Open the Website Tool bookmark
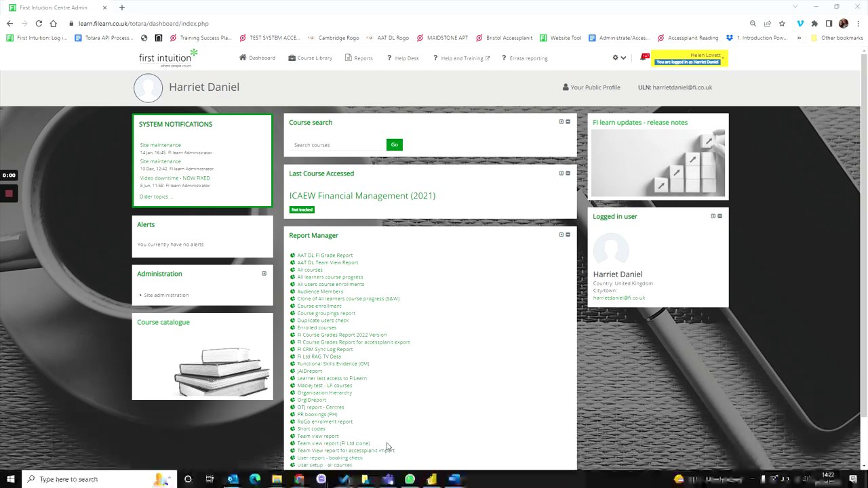This screenshot has width=868, height=488. click(561, 38)
